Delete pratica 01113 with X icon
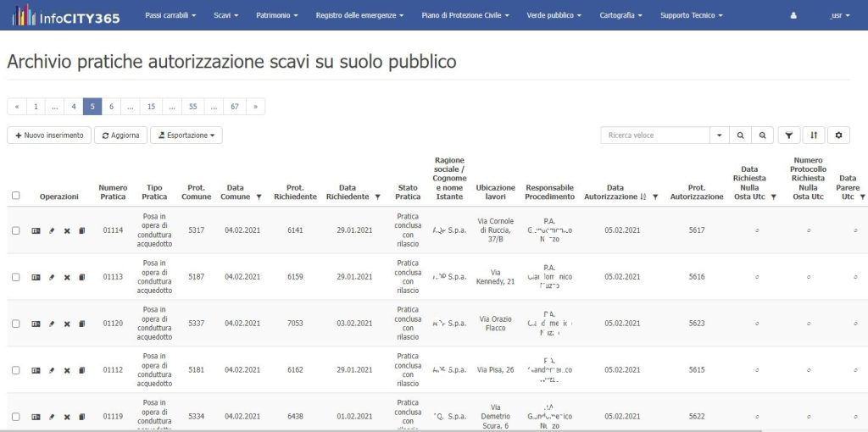 pos(67,277)
